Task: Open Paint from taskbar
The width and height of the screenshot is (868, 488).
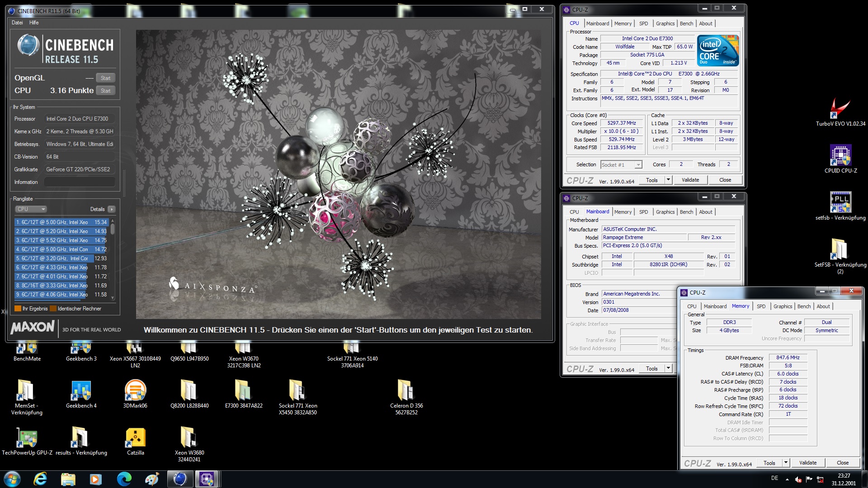Action: [x=152, y=479]
